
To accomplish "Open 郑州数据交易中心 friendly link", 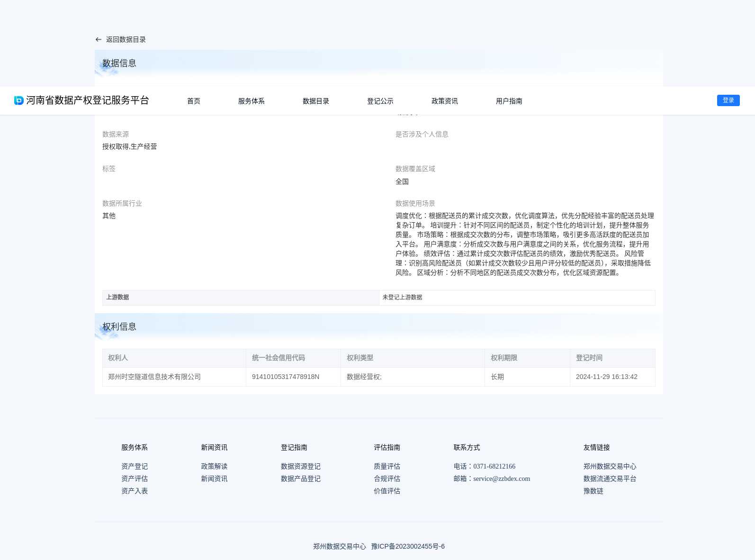I will [610, 467].
